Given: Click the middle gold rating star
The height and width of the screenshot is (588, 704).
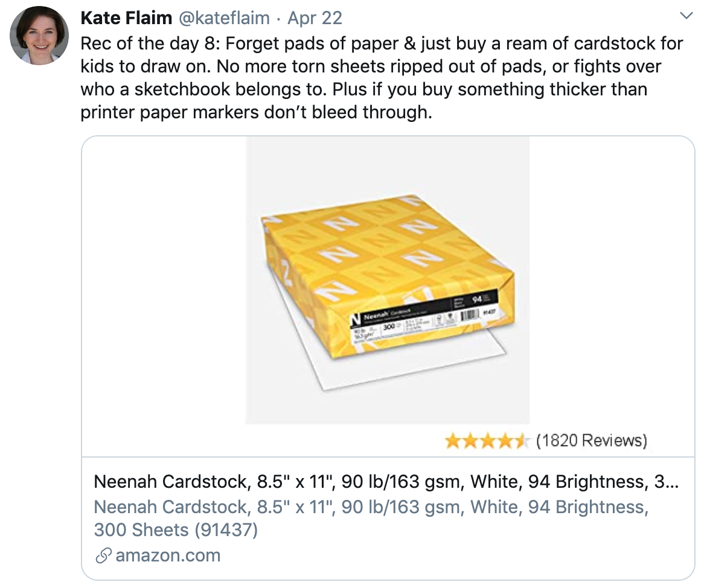Looking at the screenshot, I should tap(488, 441).
